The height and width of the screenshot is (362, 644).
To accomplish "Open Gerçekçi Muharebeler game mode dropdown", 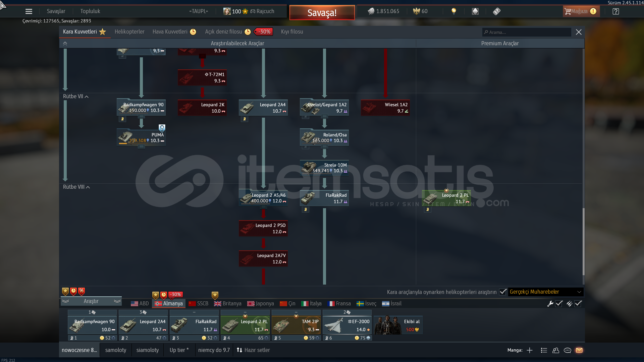I will 545,292.
